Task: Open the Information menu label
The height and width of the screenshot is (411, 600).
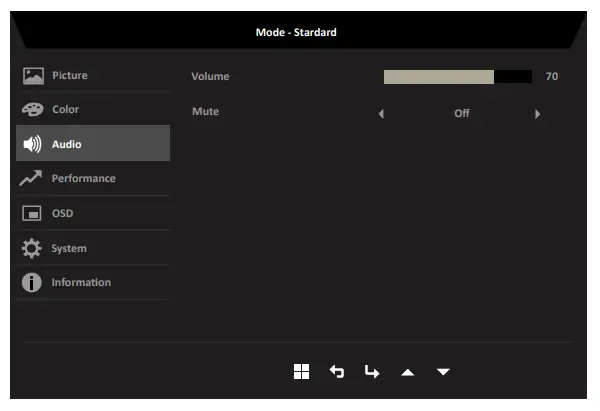Action: pyautogui.click(x=81, y=283)
